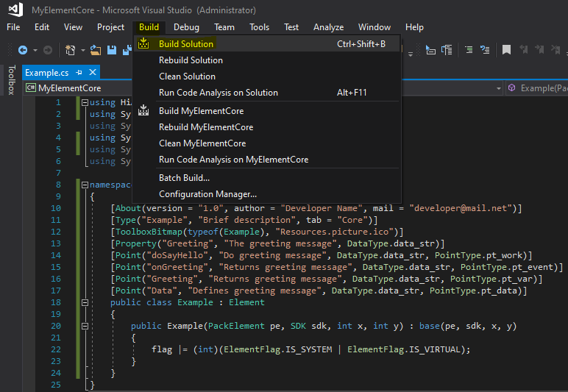
Task: Choose Rebuild MyElementCore menu entry
Action: pyautogui.click(x=206, y=127)
